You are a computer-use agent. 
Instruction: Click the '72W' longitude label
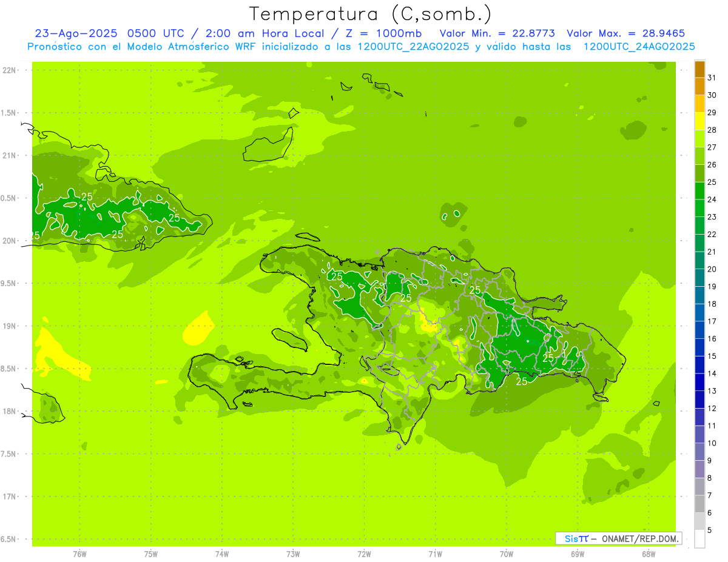click(x=364, y=554)
